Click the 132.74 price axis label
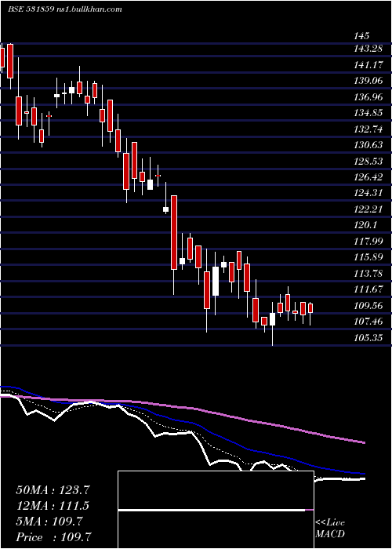This screenshot has height=549, width=392. point(368,129)
